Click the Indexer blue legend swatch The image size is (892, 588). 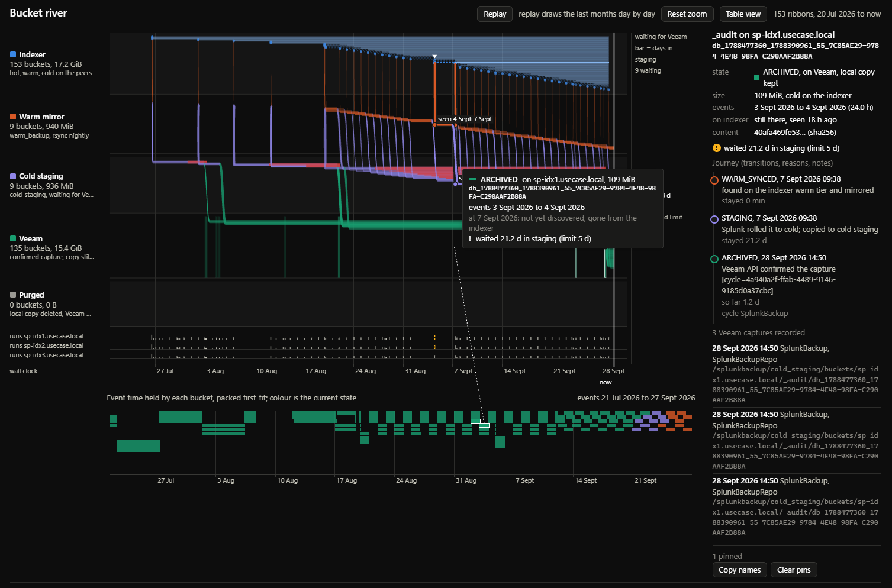(13, 54)
